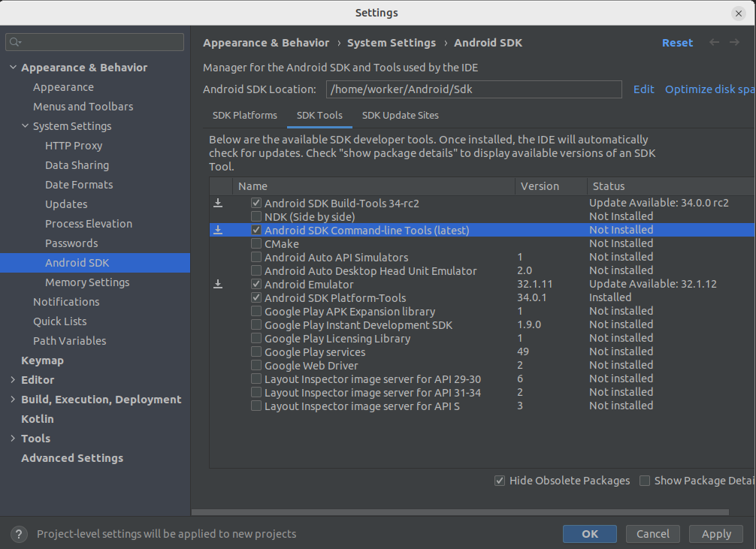Click Edit link for SDK location
This screenshot has height=549, width=756.
(644, 89)
